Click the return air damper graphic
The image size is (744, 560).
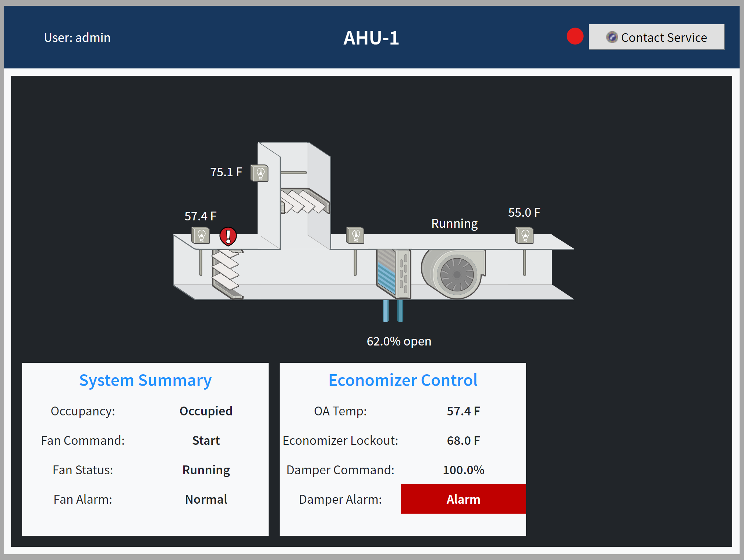[x=305, y=201]
